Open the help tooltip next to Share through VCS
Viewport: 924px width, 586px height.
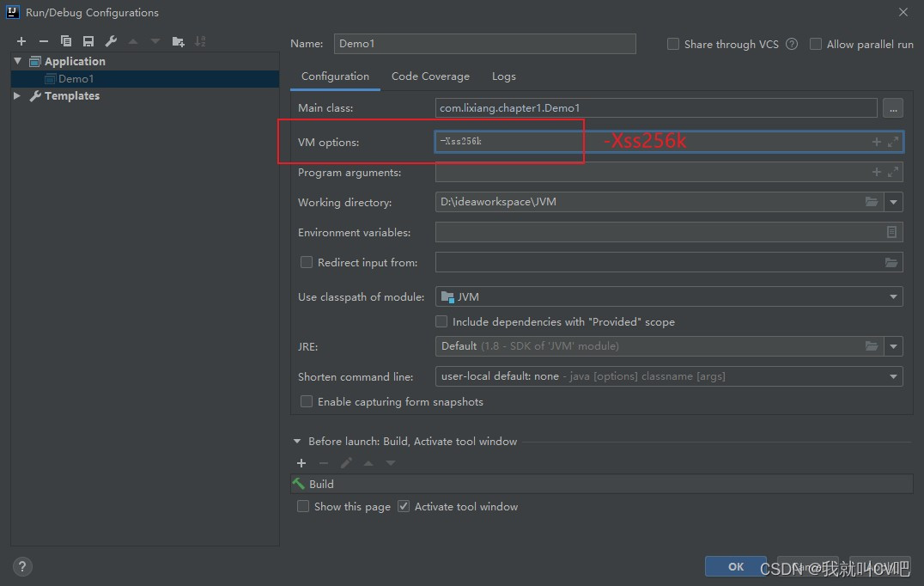tap(792, 44)
